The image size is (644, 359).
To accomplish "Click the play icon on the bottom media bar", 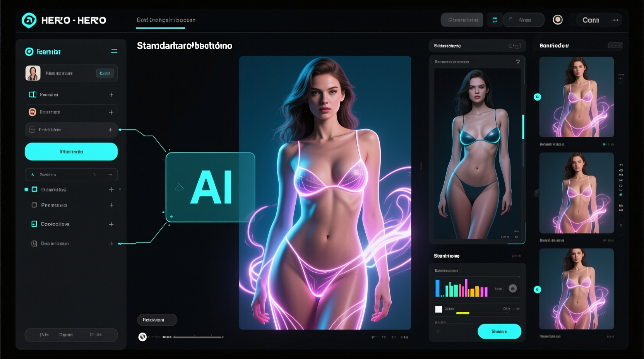I will click(142, 337).
